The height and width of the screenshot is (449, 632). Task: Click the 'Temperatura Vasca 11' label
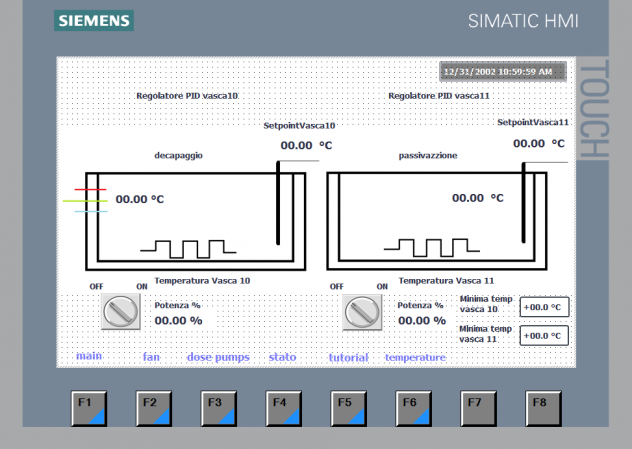(446, 281)
